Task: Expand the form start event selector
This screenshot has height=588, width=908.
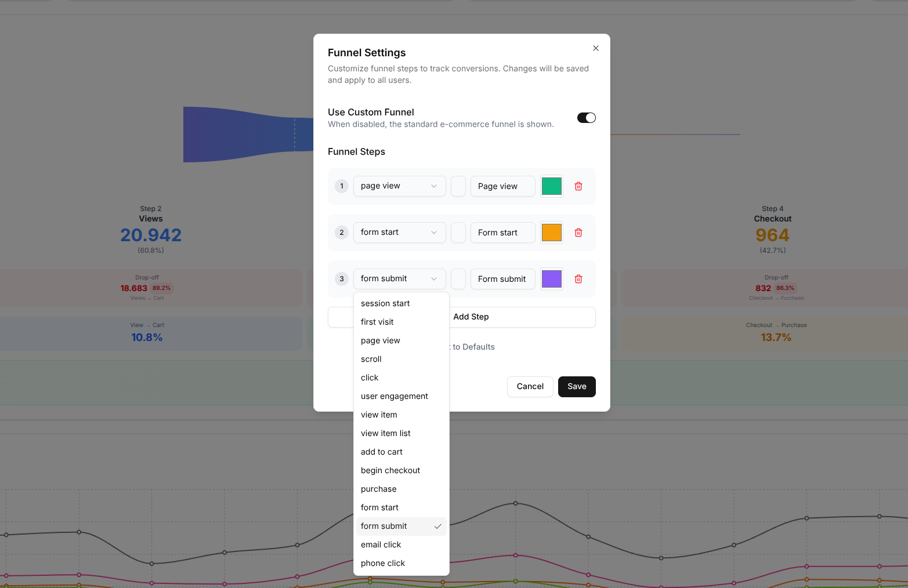Action: pos(399,232)
